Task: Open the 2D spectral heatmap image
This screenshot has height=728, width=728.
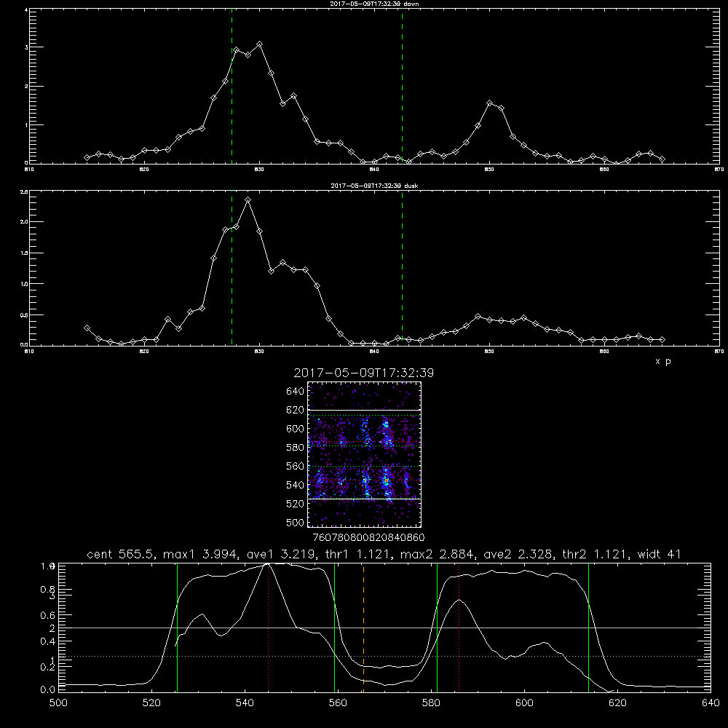Action: tap(365, 454)
